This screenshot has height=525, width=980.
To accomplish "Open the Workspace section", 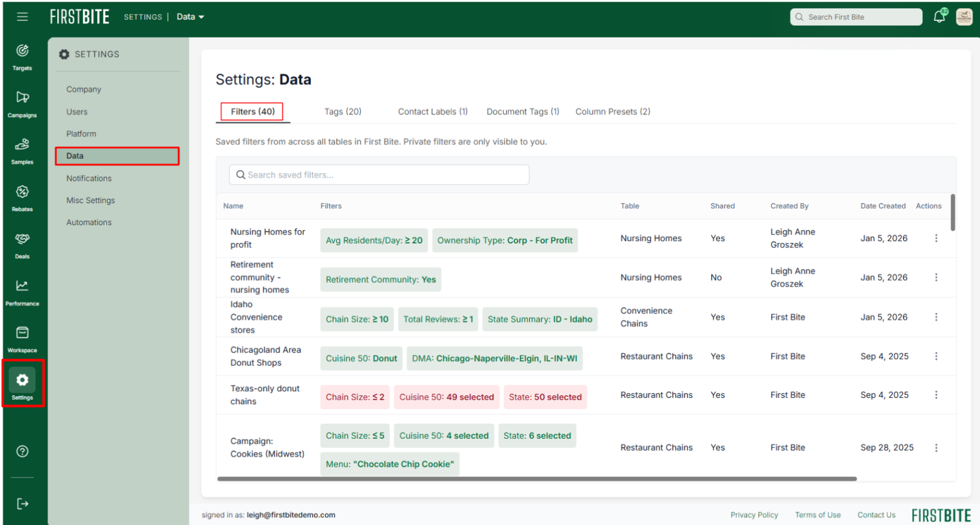I will pyautogui.click(x=22, y=340).
